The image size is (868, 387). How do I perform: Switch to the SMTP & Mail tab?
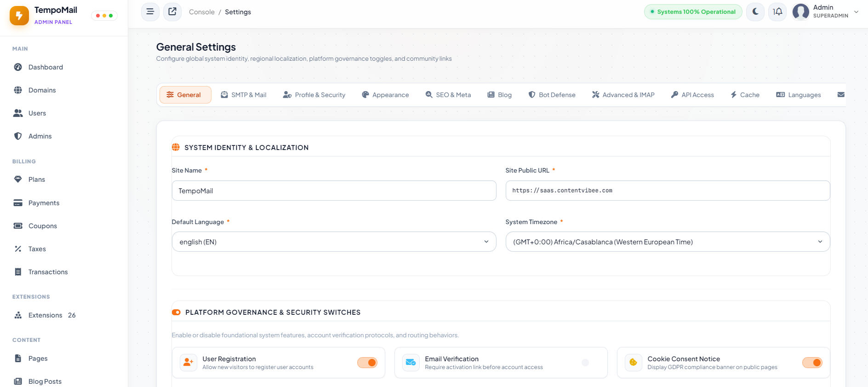(244, 95)
